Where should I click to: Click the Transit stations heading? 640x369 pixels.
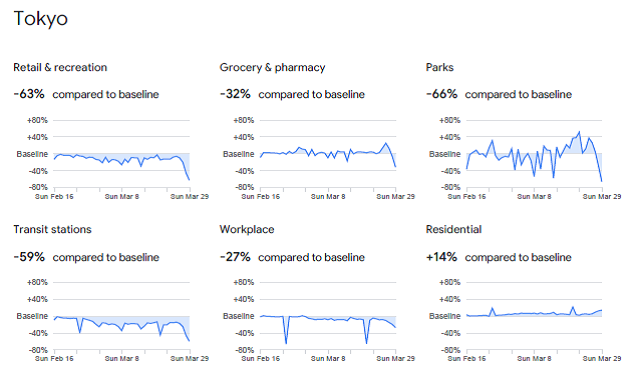pos(52,229)
